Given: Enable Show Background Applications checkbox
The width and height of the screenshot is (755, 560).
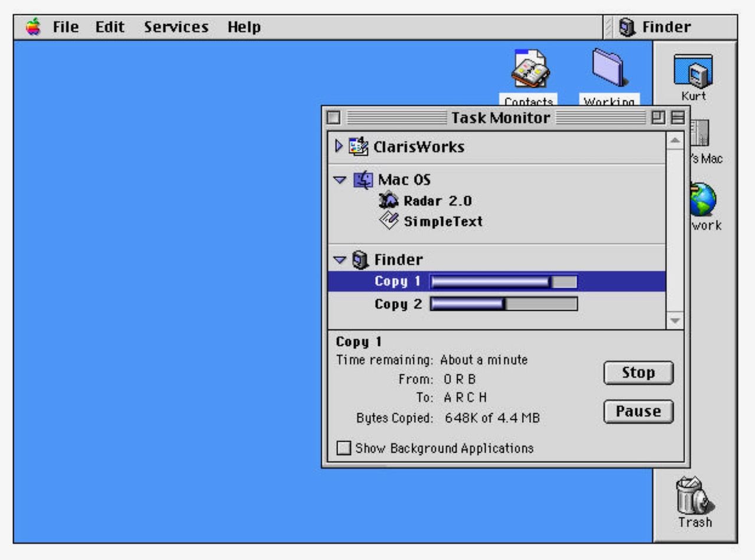Looking at the screenshot, I should point(343,449).
